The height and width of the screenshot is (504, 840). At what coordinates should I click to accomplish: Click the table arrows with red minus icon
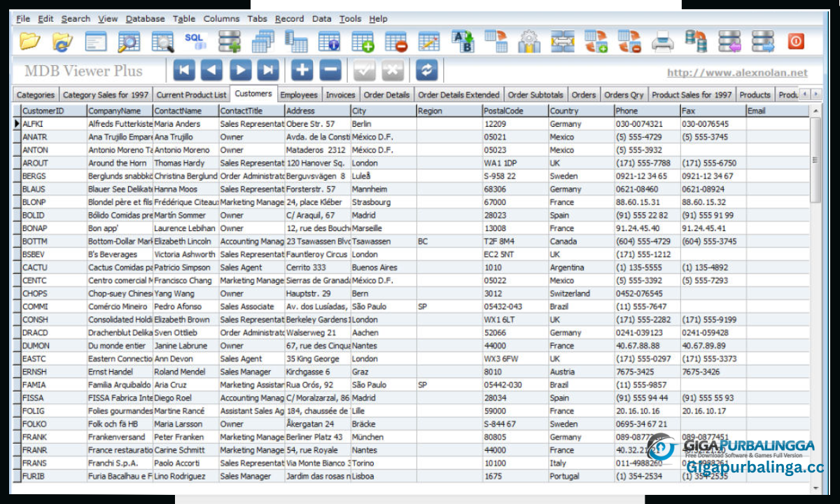pyautogui.click(x=630, y=42)
